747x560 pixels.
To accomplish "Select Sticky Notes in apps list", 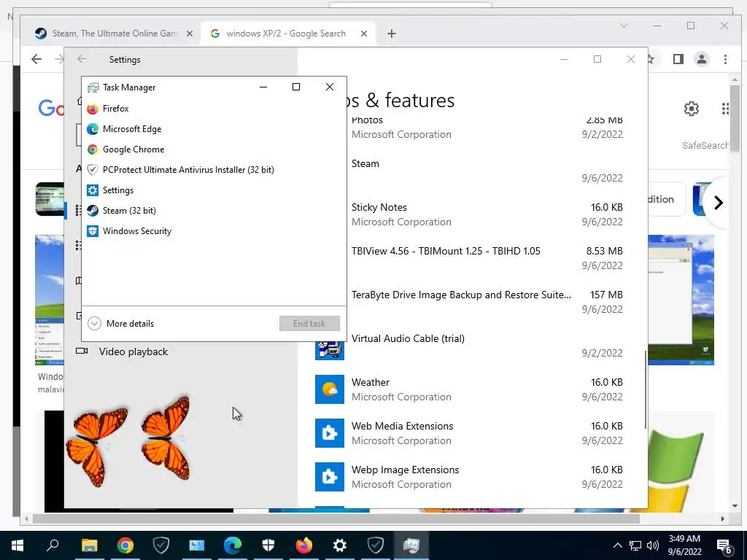I will coord(486,214).
